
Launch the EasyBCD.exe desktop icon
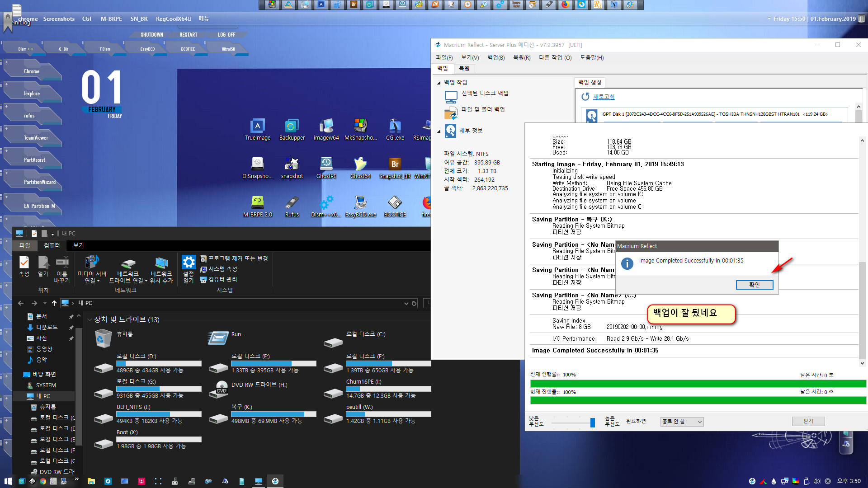click(360, 206)
